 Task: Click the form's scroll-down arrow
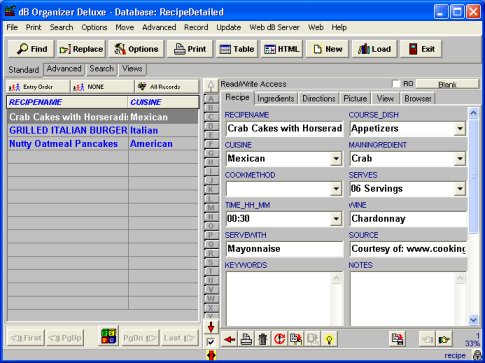pyautogui.click(x=473, y=320)
